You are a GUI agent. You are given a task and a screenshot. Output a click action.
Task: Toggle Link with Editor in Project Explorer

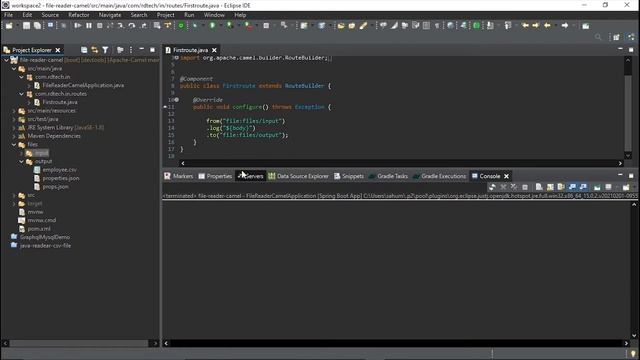[95, 50]
